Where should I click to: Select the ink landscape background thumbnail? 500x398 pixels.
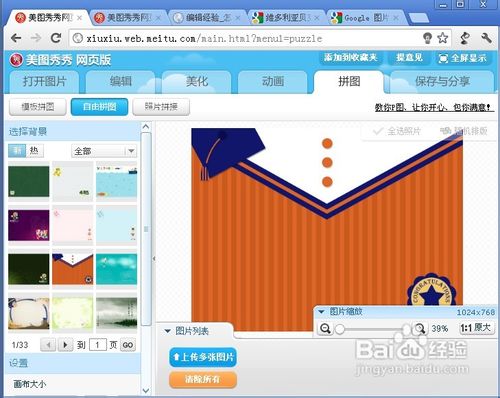[x=116, y=313]
